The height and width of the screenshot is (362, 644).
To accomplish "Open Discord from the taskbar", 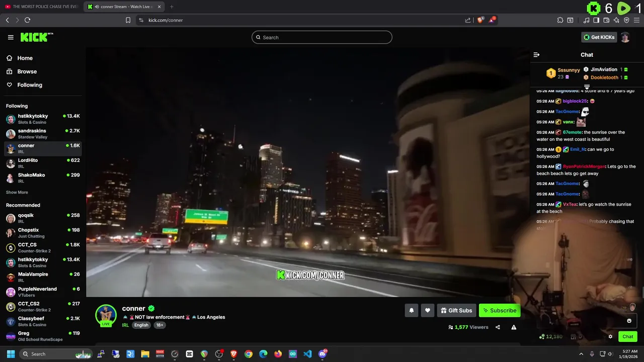I will (x=323, y=354).
